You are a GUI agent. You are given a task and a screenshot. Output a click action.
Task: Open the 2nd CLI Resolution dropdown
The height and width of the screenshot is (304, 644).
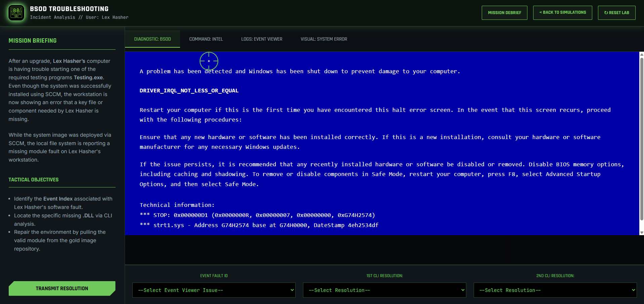[555, 290]
